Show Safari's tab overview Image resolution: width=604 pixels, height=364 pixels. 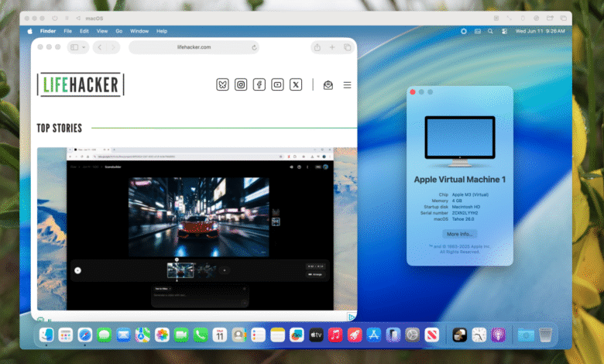coord(347,47)
